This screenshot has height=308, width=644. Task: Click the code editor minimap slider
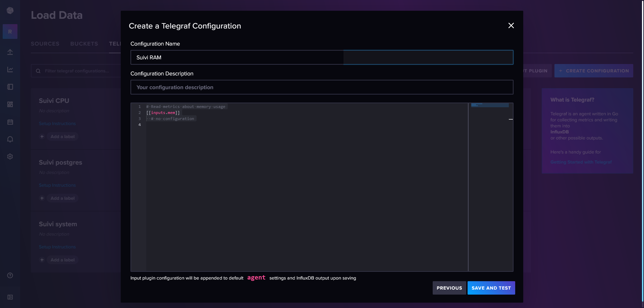coord(490,105)
